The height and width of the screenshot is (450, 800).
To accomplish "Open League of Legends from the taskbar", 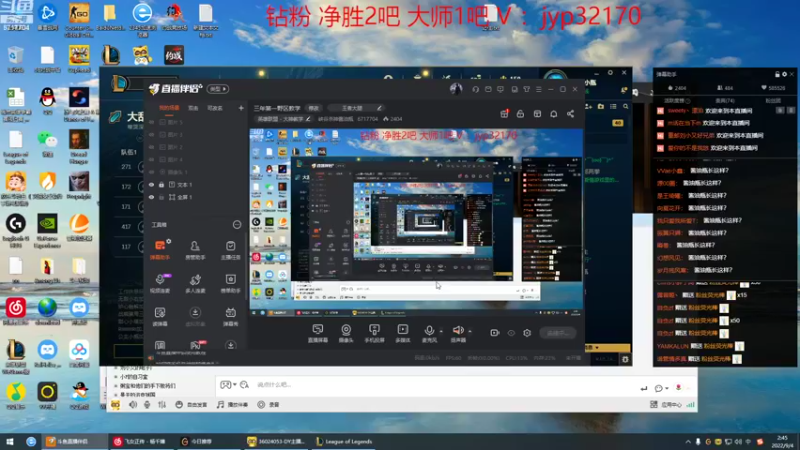I will 344,442.
